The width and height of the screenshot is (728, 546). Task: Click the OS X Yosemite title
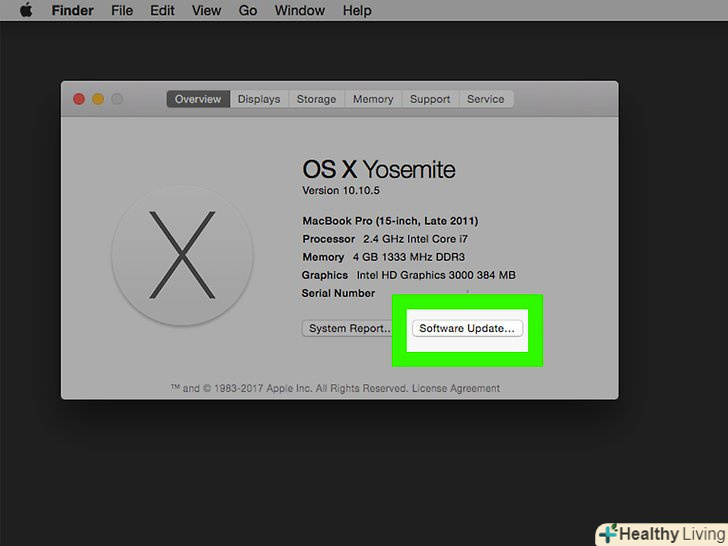[x=379, y=169]
